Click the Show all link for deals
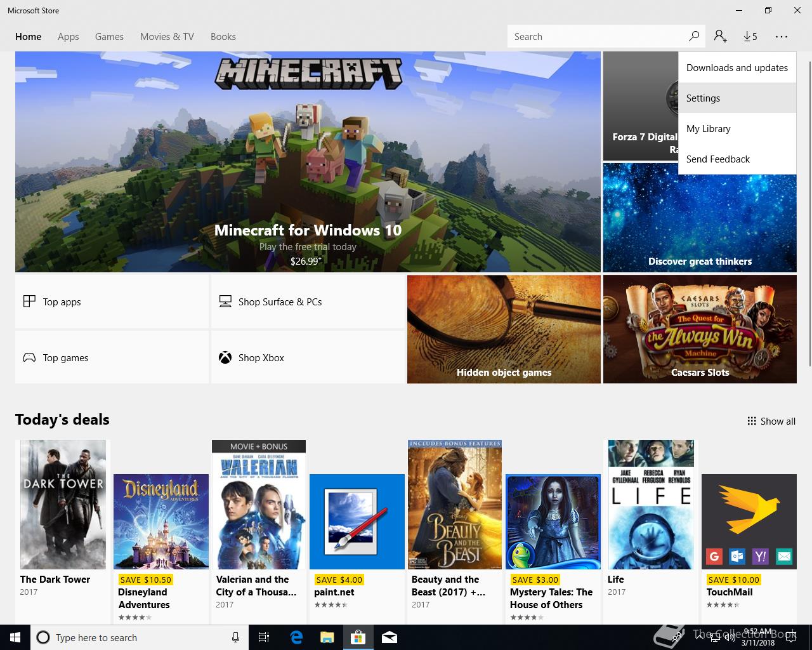The width and height of the screenshot is (812, 650). tap(771, 421)
